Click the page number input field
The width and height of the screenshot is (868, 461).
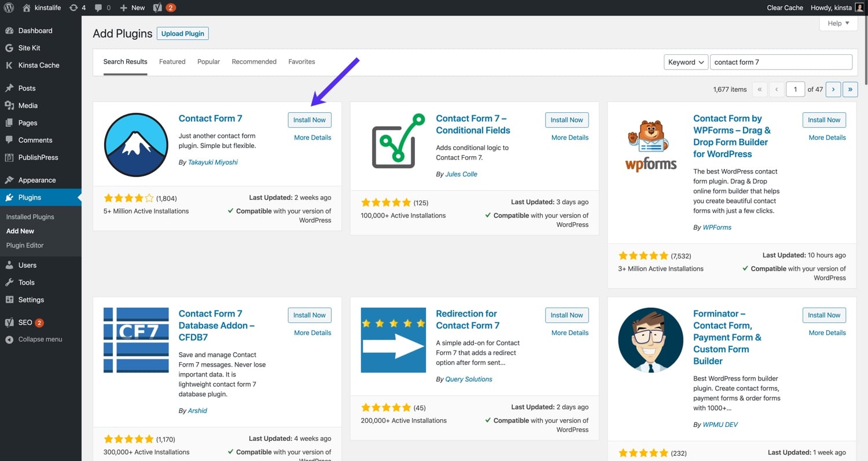pyautogui.click(x=795, y=89)
